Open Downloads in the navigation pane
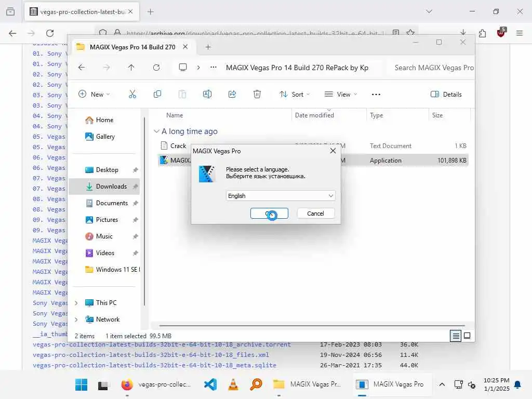Viewport: 532px width, 399px height. tap(104, 187)
